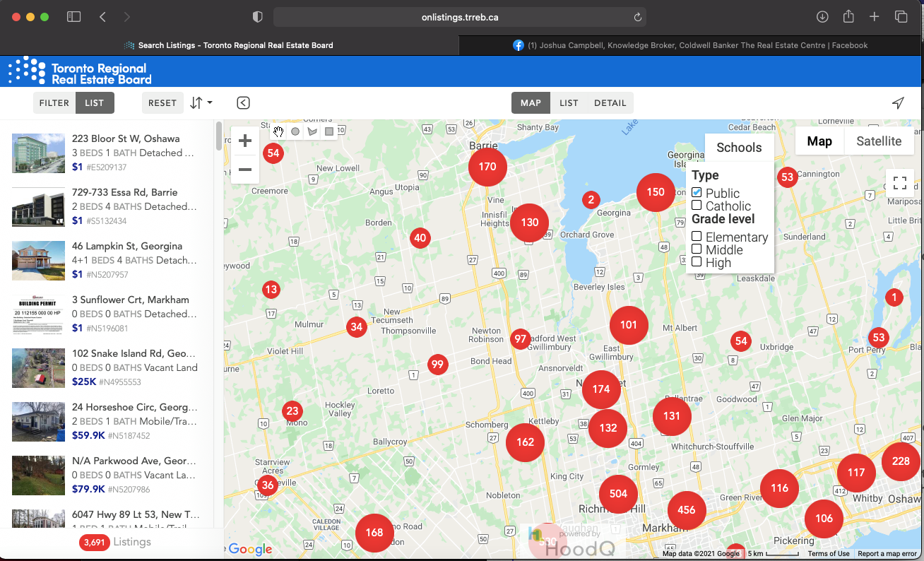Toggle the Schools overlay panel
Viewport: 924px width, 561px height.
[739, 147]
